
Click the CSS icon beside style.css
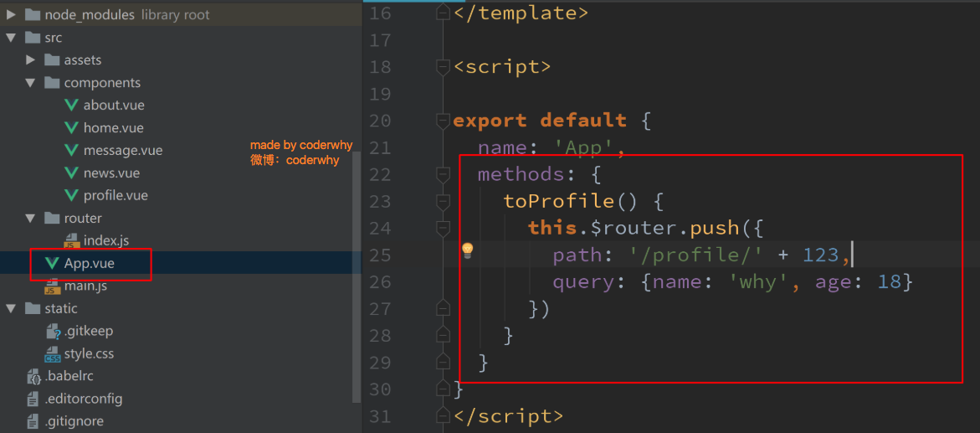point(52,354)
